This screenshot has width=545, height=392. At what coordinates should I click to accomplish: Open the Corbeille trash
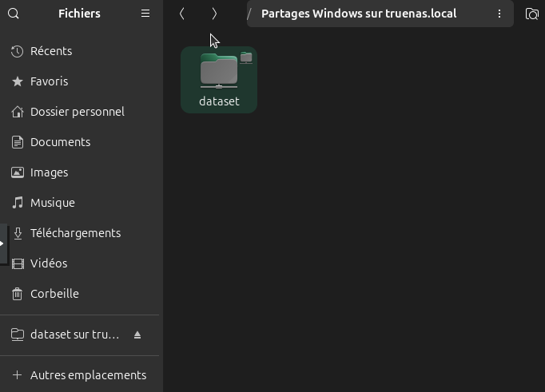point(54,294)
